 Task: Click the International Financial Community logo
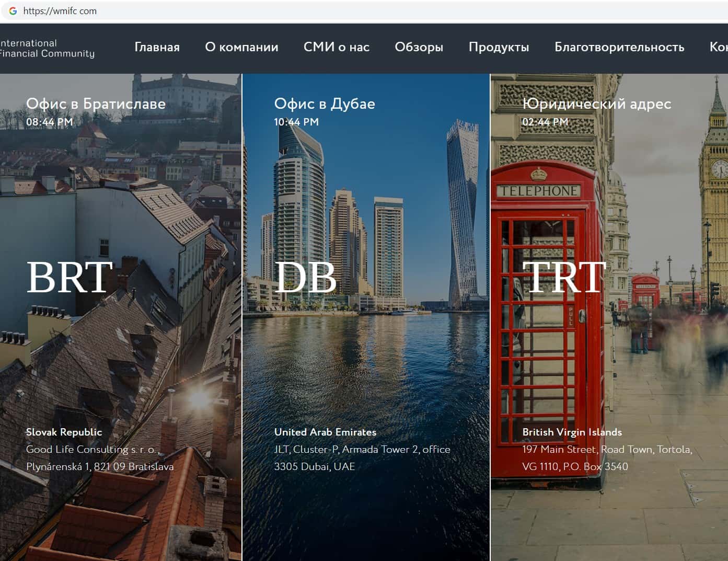click(x=47, y=48)
